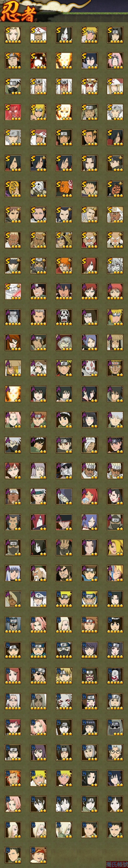
Task: Choose the A-rank Killer Bee sunglasses portrait
Action: (90, 470)
